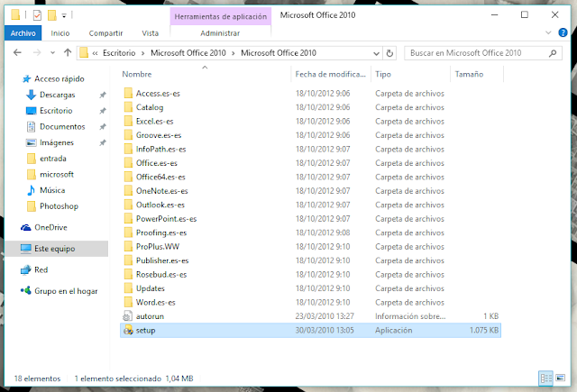The image size is (577, 392).
Task: Refresh the current folder view
Action: 389,53
